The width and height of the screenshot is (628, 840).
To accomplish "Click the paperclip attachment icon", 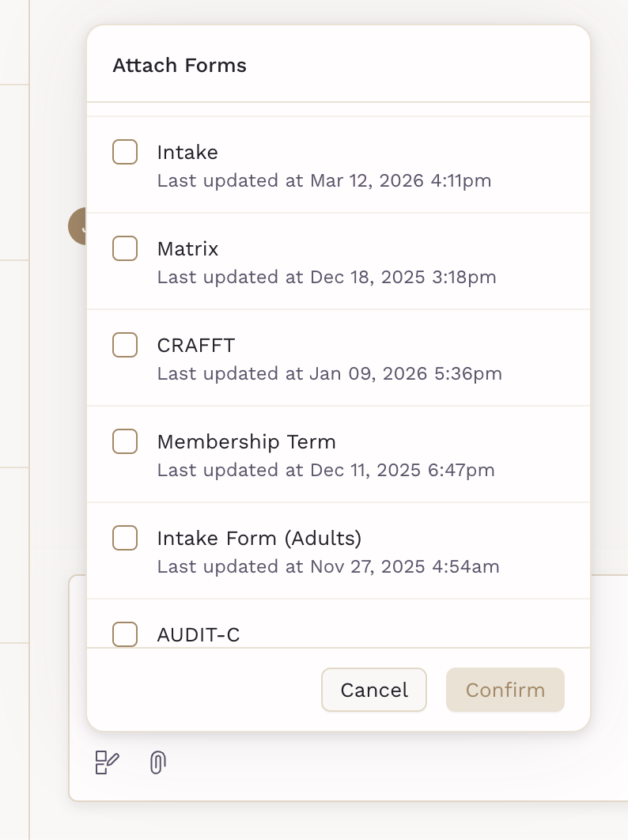I will tap(157, 763).
